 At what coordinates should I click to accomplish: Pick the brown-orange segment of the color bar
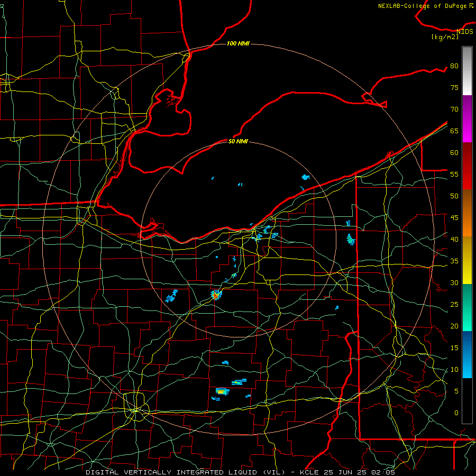(x=467, y=213)
